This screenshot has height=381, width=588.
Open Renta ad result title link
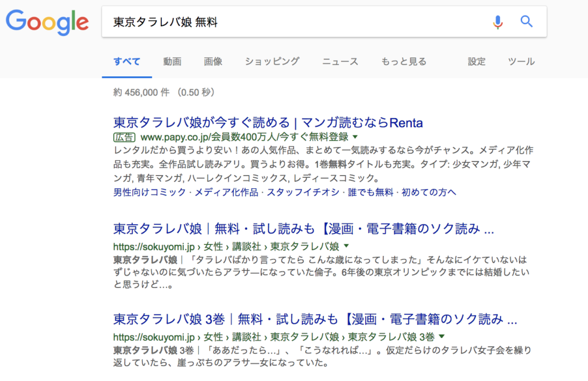pyautogui.click(x=268, y=122)
